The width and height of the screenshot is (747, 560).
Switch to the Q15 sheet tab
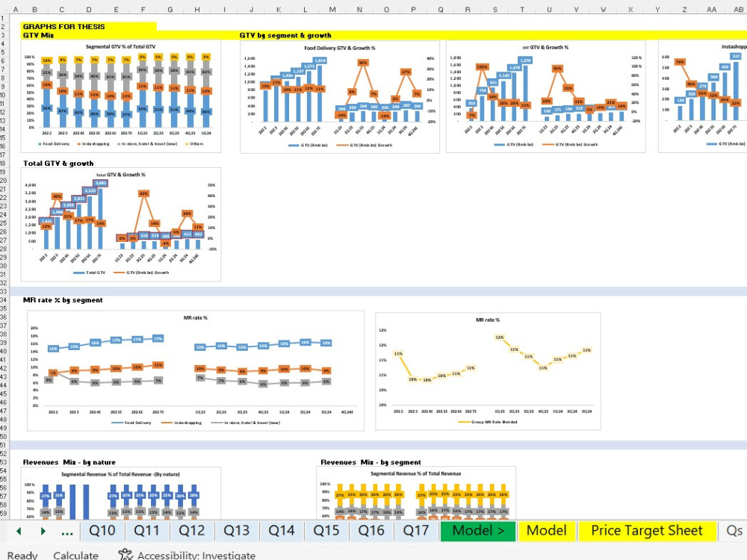[326, 530]
